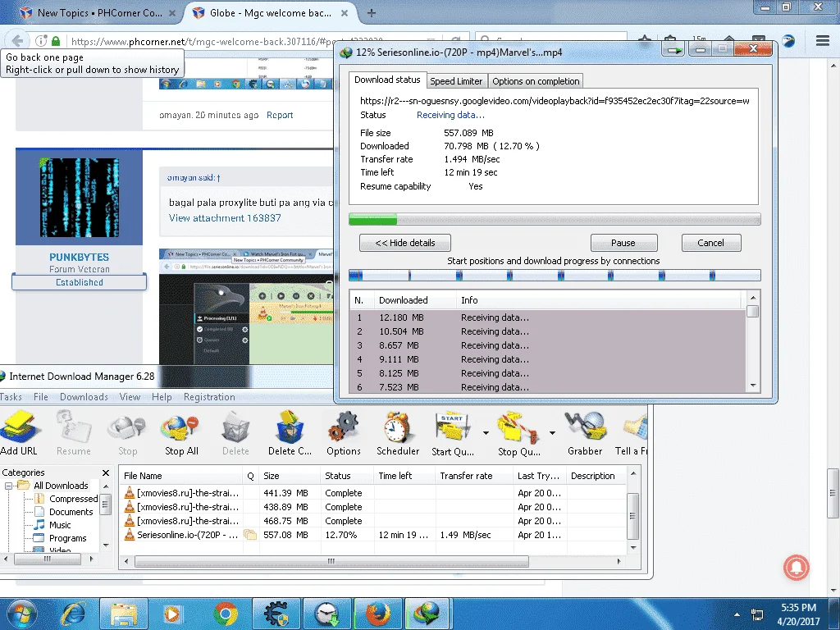The image size is (840, 630).
Task: Click the red notification bell icon
Action: (x=796, y=568)
